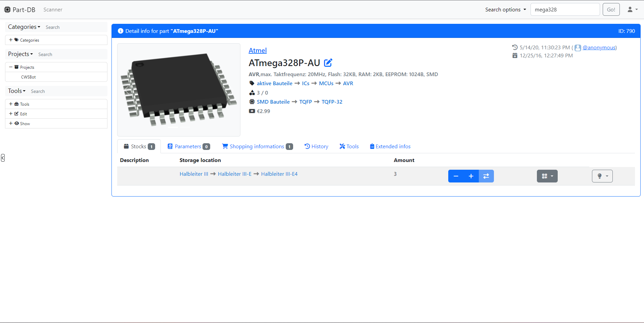Open the Atmel manufacturer link

[x=258, y=50]
